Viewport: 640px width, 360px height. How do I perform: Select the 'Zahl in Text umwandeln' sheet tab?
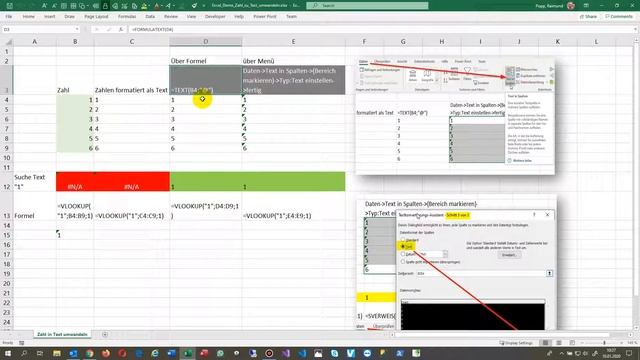62,334
